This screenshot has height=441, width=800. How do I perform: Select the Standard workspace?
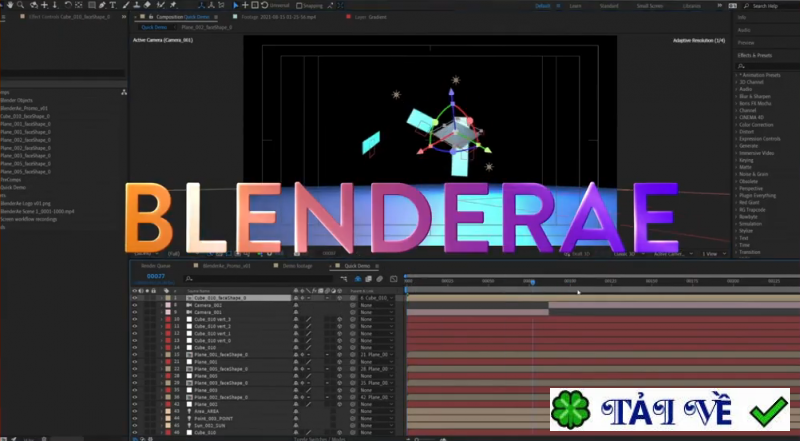coord(609,6)
